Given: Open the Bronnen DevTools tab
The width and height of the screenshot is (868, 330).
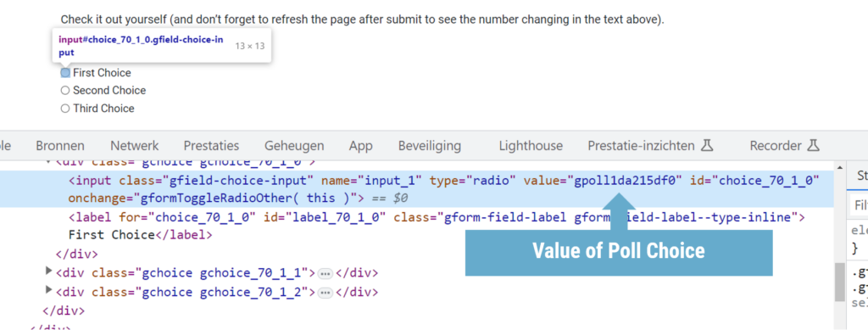Looking at the screenshot, I should (60, 146).
